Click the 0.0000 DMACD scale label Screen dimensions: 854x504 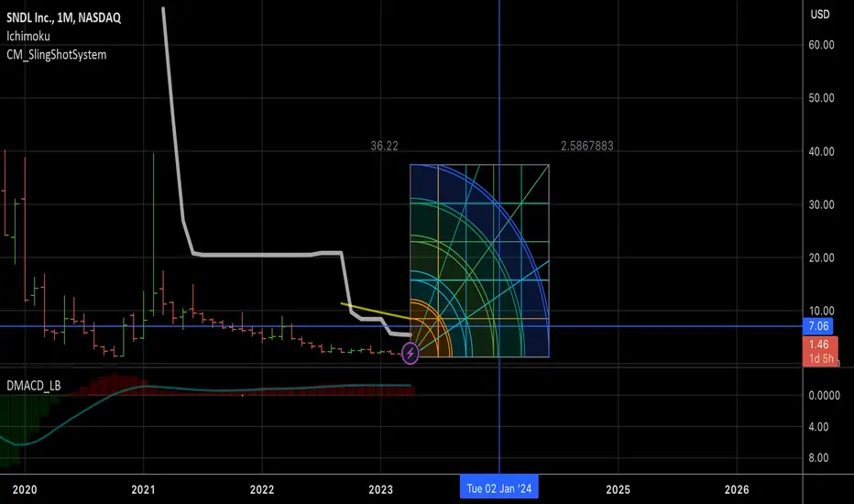(824, 396)
